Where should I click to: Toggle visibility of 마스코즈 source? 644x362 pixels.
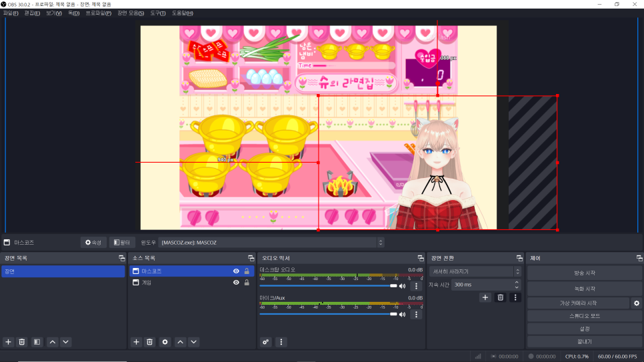coord(236,271)
